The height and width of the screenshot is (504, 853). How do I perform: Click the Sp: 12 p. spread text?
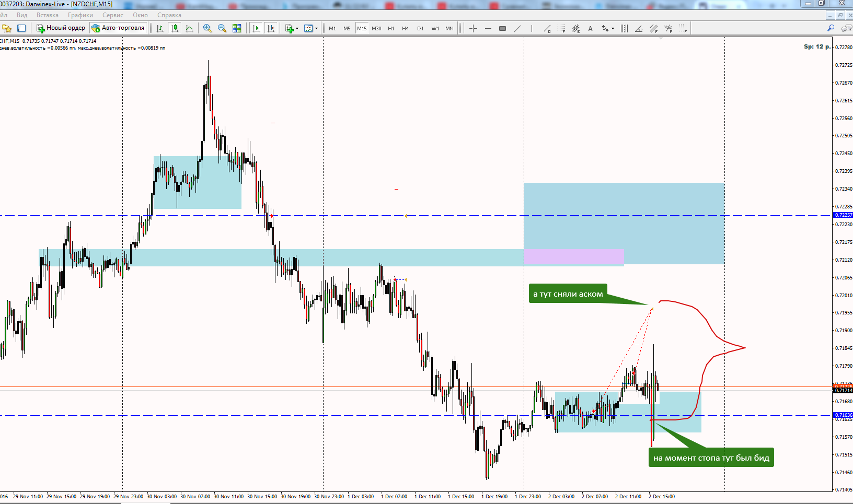pos(817,46)
